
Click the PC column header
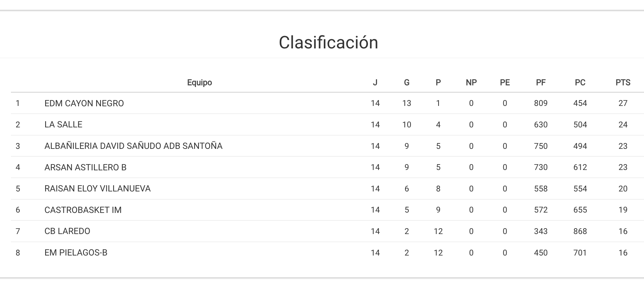(580, 83)
